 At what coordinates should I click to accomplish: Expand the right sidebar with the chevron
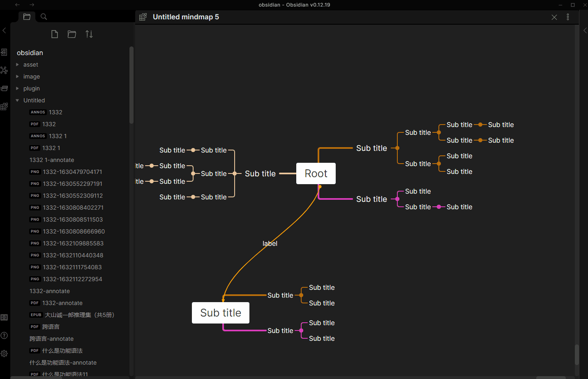585,30
